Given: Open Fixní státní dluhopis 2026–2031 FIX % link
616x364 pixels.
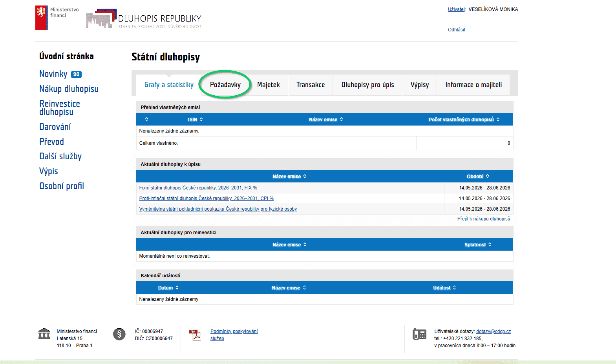Looking at the screenshot, I should pos(198,188).
